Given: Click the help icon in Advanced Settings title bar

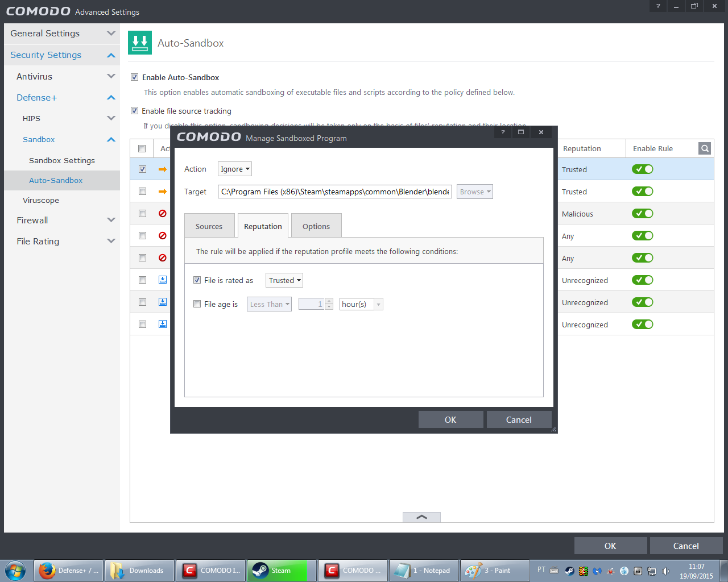Looking at the screenshot, I should (658, 6).
